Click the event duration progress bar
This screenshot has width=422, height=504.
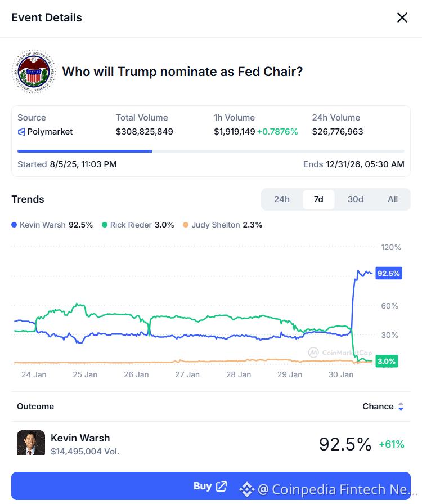coord(211,151)
